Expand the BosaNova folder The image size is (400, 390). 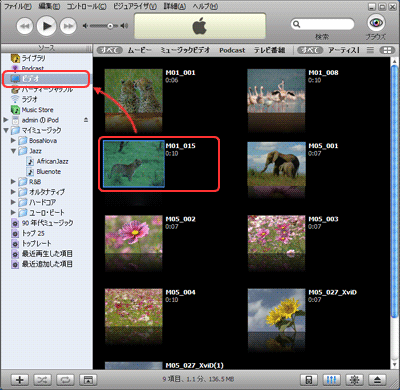pos(13,141)
